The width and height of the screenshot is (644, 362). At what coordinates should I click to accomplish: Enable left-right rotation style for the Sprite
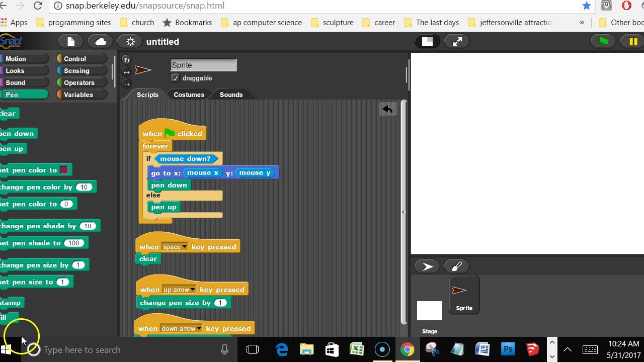[127, 71]
